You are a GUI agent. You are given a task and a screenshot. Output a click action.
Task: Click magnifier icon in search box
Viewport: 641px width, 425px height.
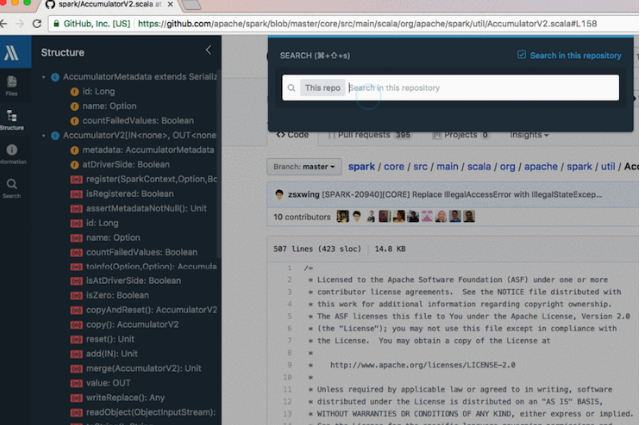click(x=291, y=88)
